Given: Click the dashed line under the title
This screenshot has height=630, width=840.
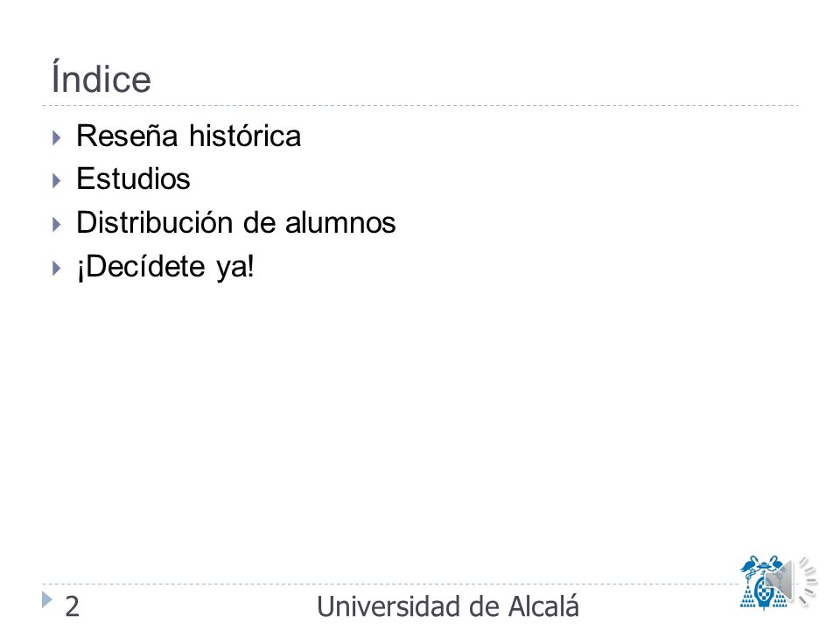Looking at the screenshot, I should pyautogui.click(x=420, y=106).
